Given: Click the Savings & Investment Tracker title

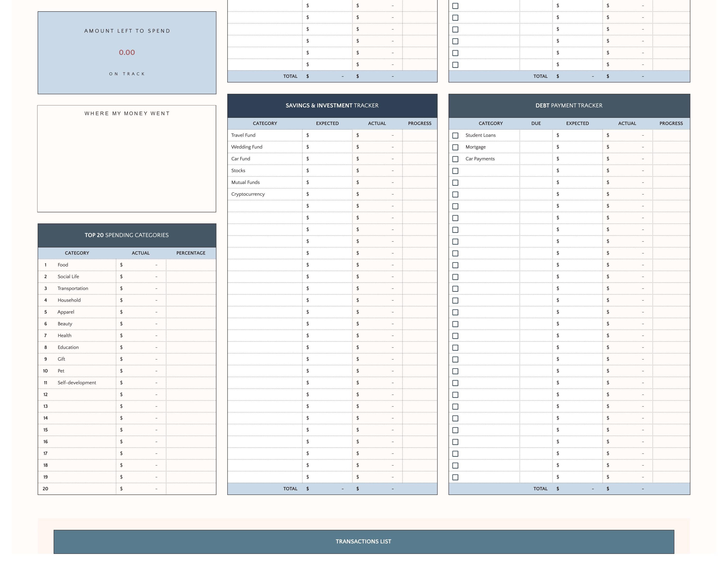Looking at the screenshot, I should (332, 105).
